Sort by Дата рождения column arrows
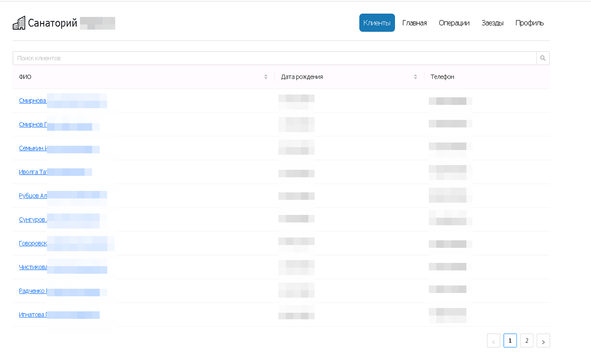Viewport: 591px width, 364px height. [416, 77]
